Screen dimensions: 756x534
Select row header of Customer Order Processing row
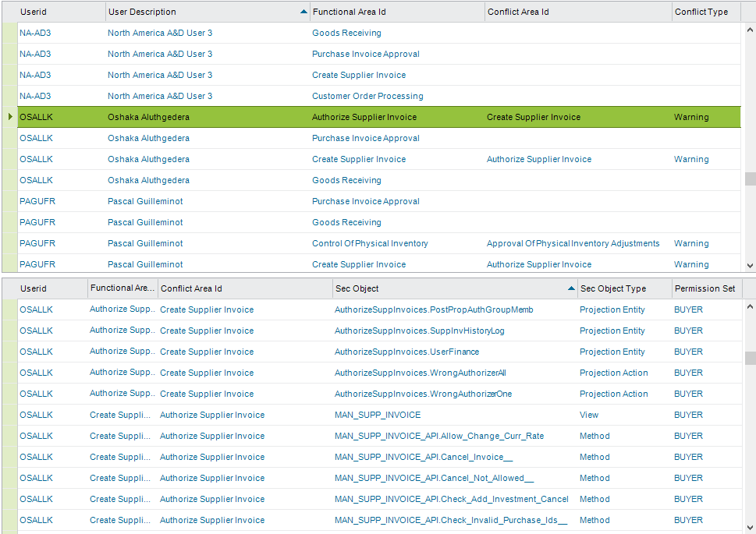(x=9, y=96)
